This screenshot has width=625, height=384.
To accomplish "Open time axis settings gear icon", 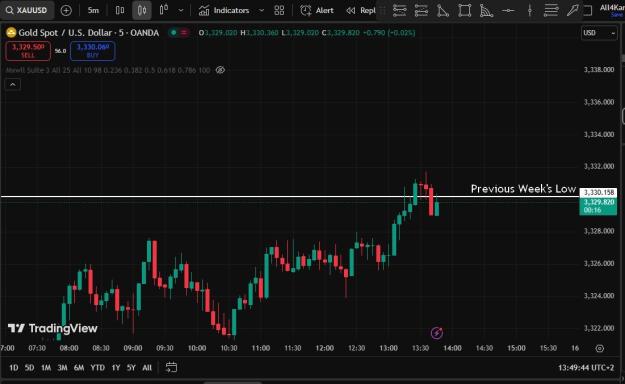I will pos(599,349).
